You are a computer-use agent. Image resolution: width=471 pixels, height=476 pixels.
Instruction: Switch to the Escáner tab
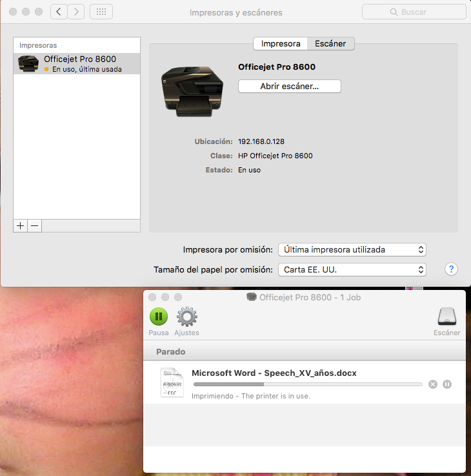click(x=330, y=44)
